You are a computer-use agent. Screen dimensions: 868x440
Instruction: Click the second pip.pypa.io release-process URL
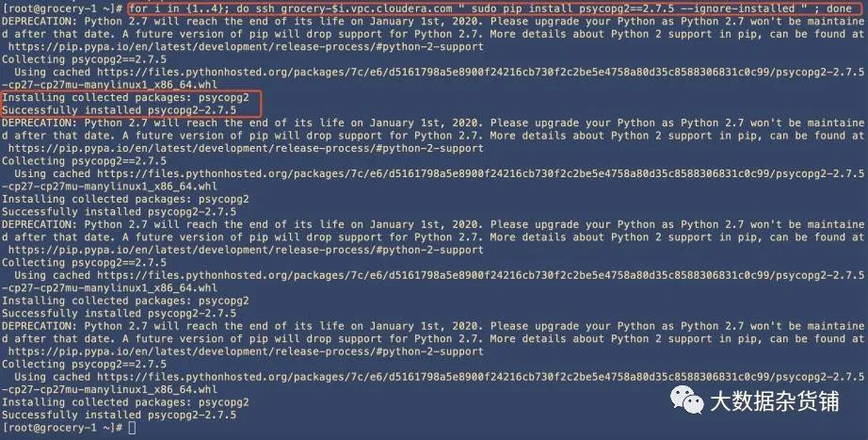click(246, 149)
